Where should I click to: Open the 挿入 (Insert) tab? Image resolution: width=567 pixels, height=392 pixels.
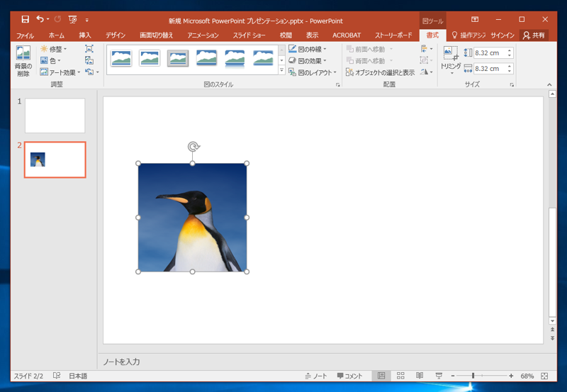point(85,35)
